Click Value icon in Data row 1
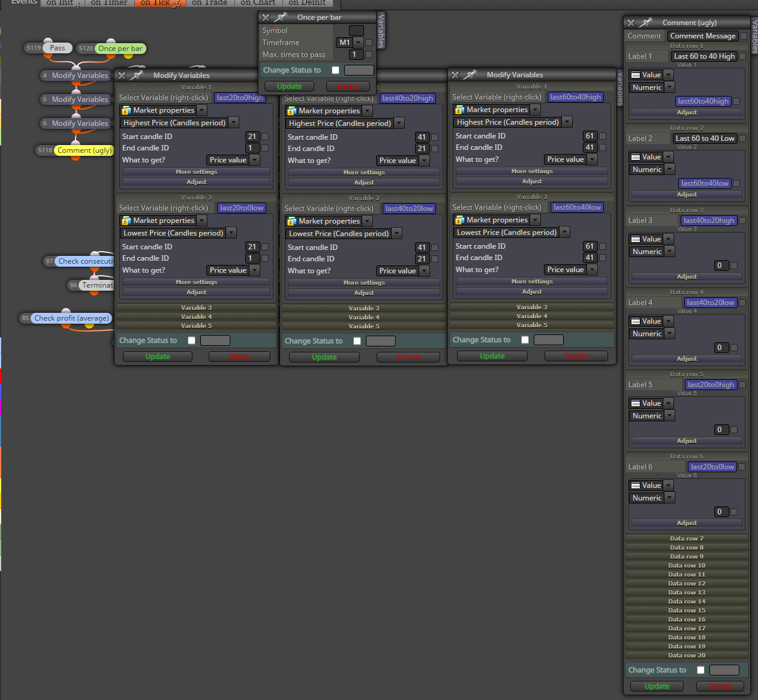The height and width of the screenshot is (700, 758). pyautogui.click(x=636, y=75)
